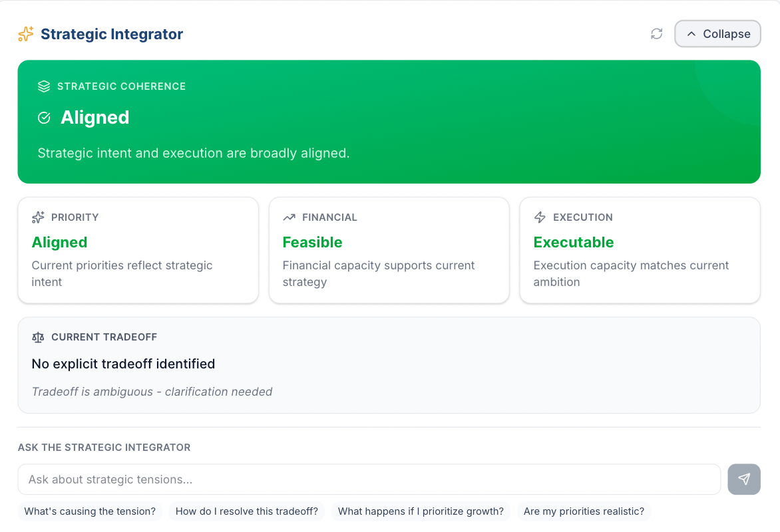Open the PRIORITY status card showing Aligned
The height and width of the screenshot is (532, 780).
click(x=138, y=250)
